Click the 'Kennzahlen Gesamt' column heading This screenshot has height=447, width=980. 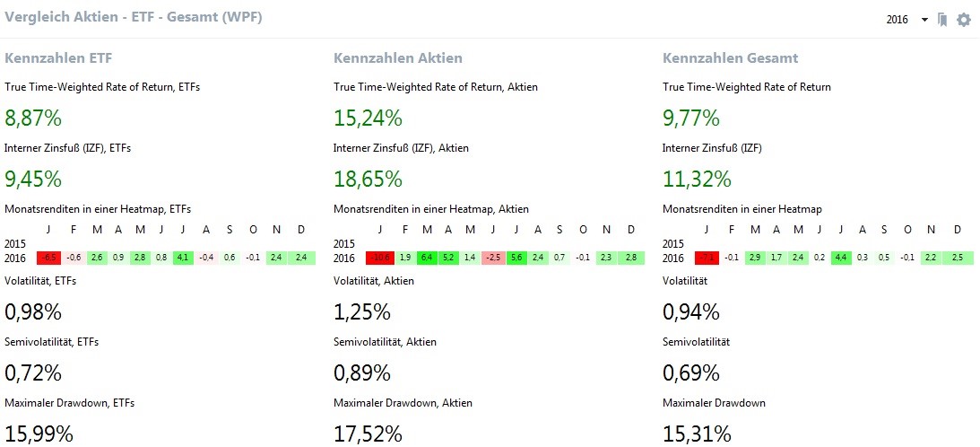[x=730, y=58]
